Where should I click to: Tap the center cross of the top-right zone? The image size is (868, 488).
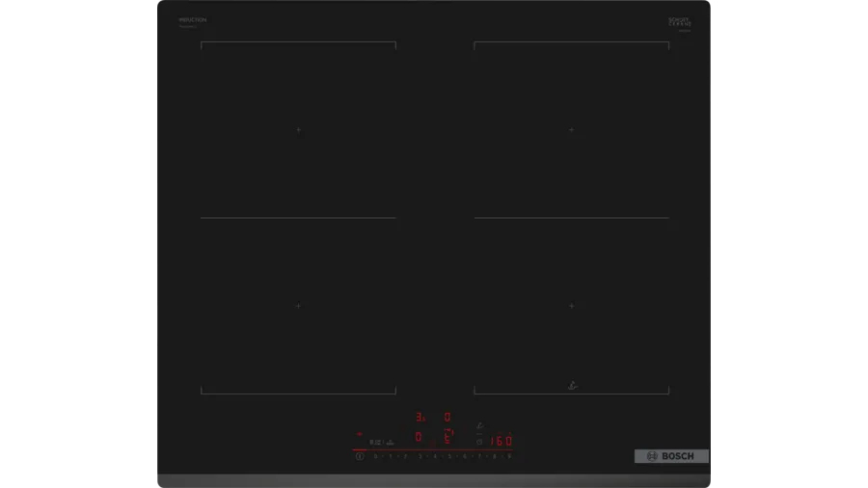(x=571, y=130)
